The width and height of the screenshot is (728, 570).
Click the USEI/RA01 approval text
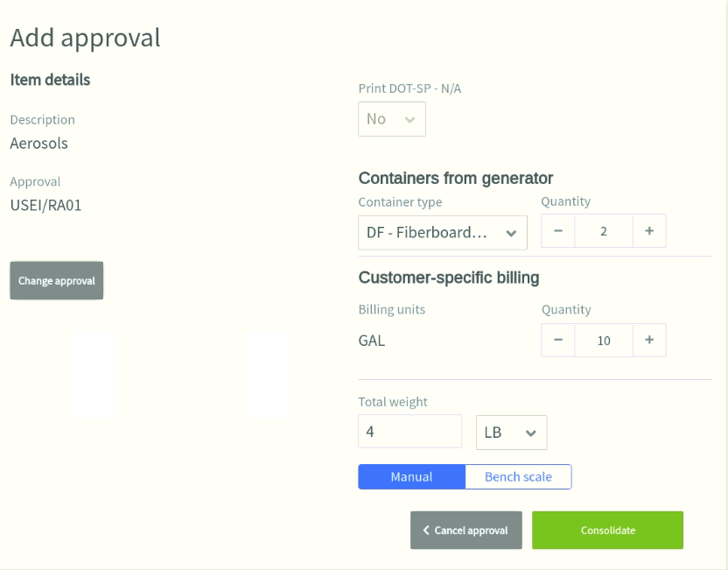[46, 206]
